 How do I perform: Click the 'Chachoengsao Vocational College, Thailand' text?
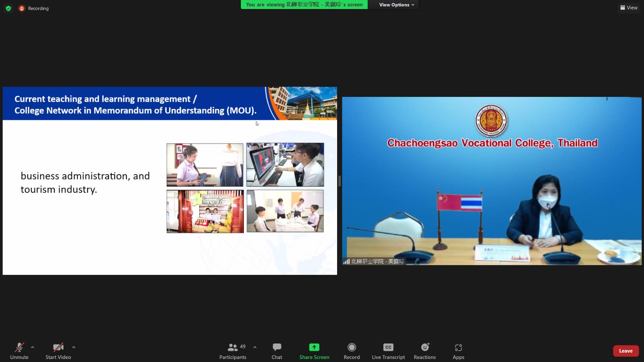coord(492,143)
